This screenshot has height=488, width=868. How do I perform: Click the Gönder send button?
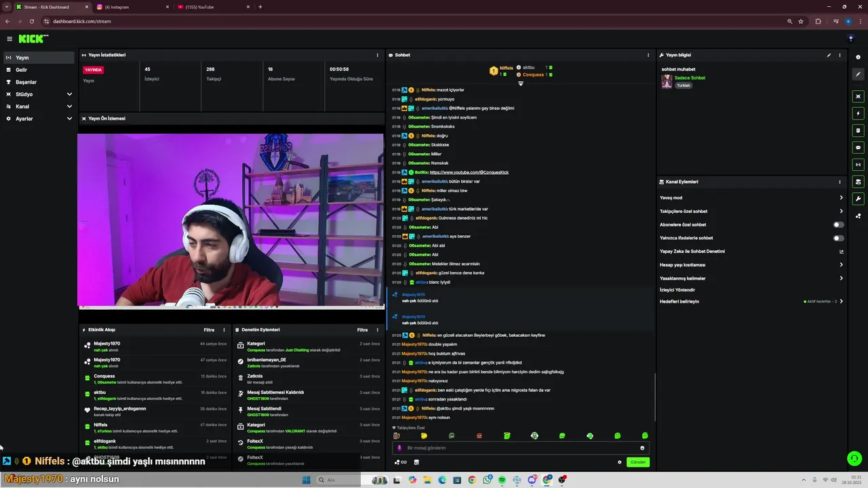(638, 462)
